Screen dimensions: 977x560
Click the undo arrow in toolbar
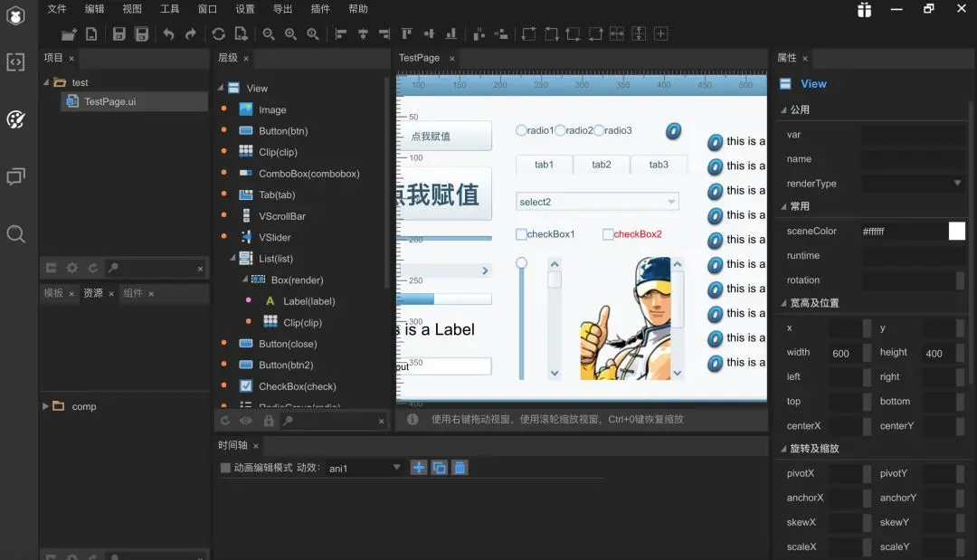pos(168,34)
